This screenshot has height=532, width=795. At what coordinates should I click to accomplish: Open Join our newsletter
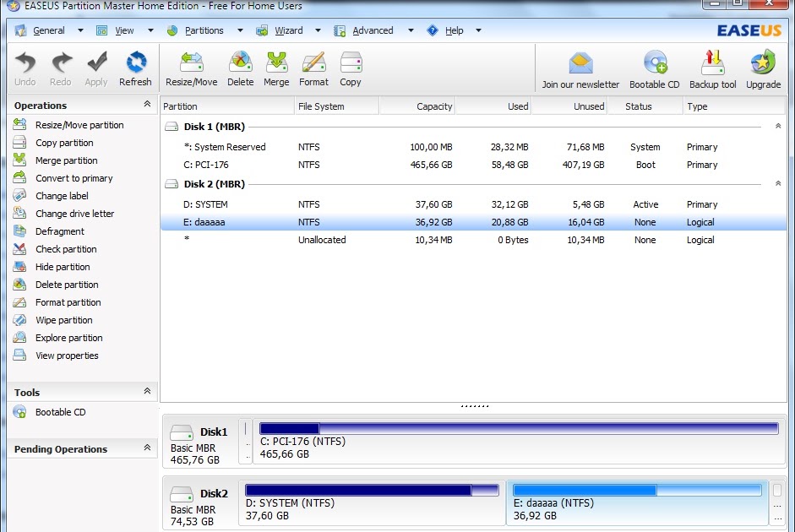[580, 70]
